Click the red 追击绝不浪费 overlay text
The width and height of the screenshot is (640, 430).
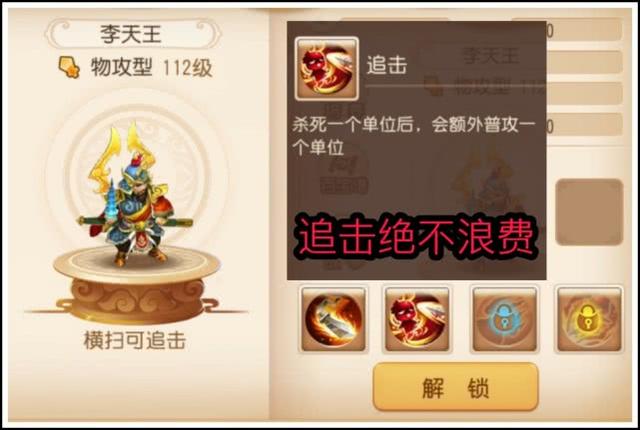pos(416,237)
